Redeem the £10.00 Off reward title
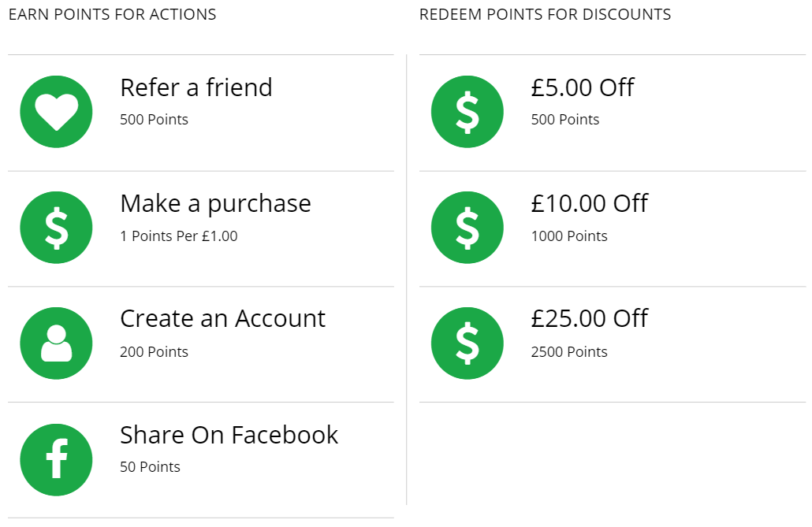 coord(589,203)
